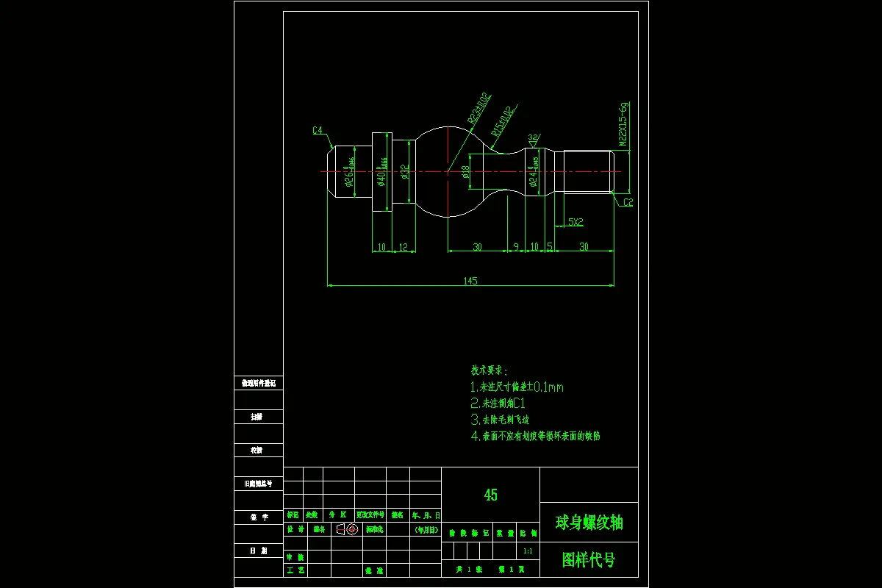The width and height of the screenshot is (882, 588).
Task: Click the ø18 diameter dimension
Action: click(x=466, y=172)
